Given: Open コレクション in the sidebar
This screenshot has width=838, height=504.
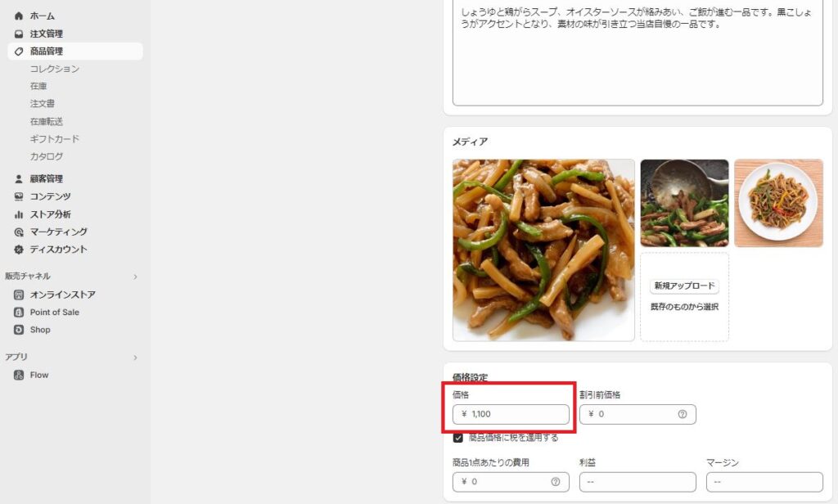Looking at the screenshot, I should click(x=55, y=69).
